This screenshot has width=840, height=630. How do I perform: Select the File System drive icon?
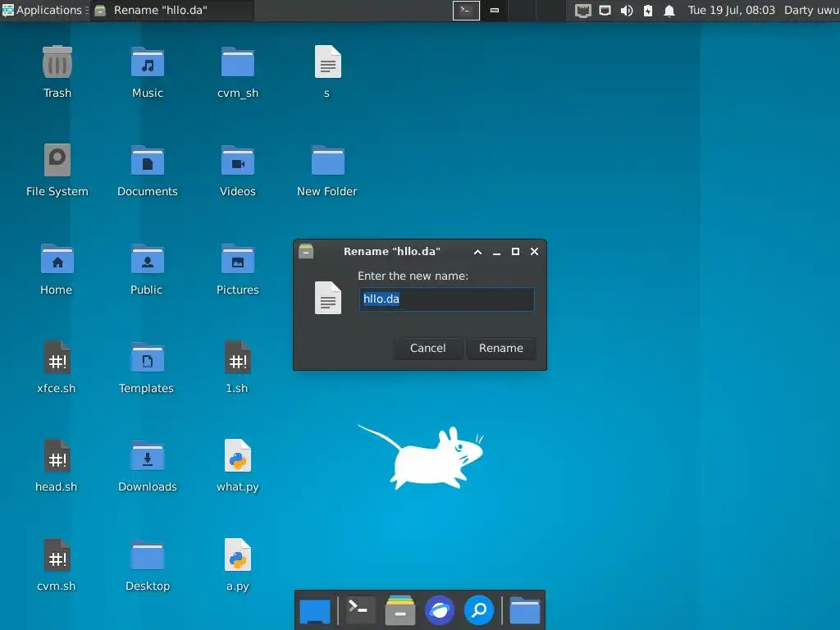pyautogui.click(x=57, y=160)
